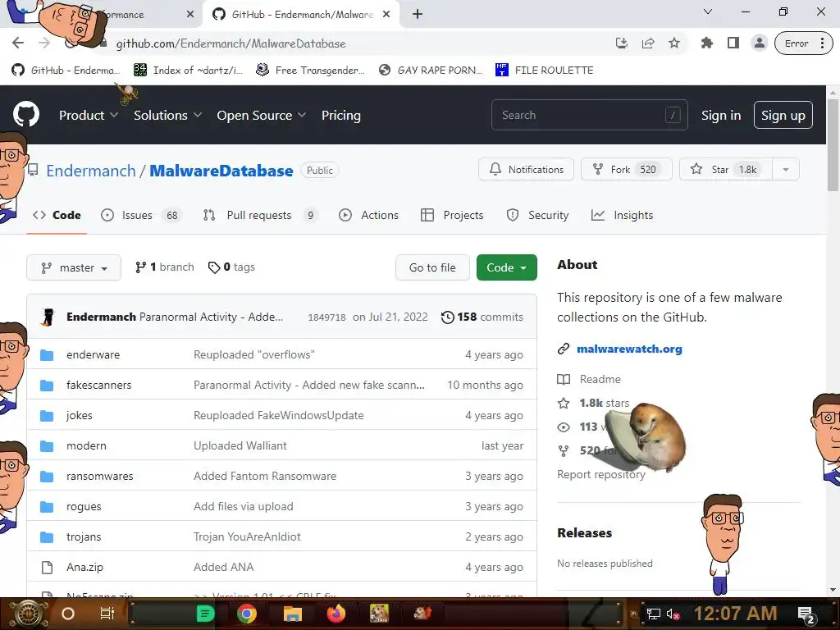Open the ransomwares folder
The width and height of the screenshot is (840, 630).
pyautogui.click(x=99, y=476)
